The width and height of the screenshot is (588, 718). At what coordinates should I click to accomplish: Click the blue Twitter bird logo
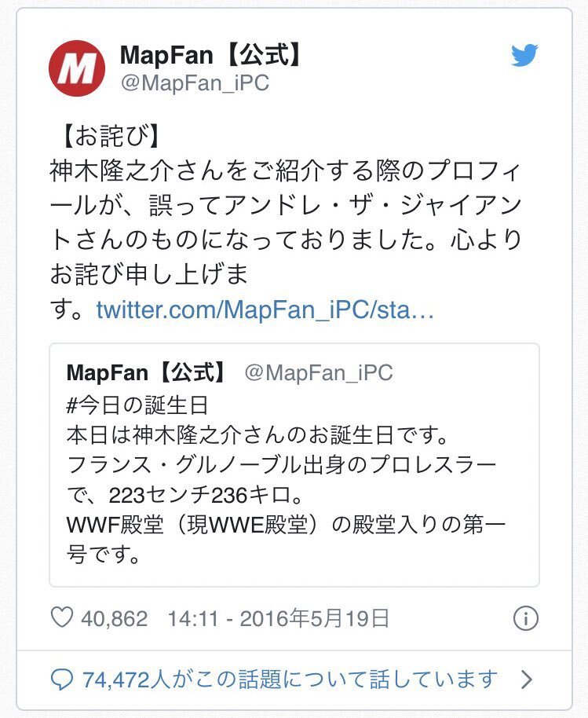[x=524, y=56]
